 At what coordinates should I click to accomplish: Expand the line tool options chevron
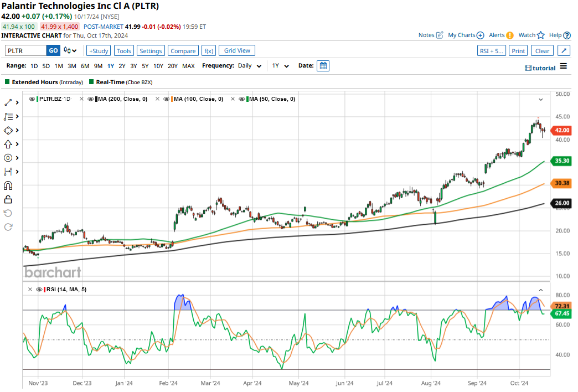17,103
